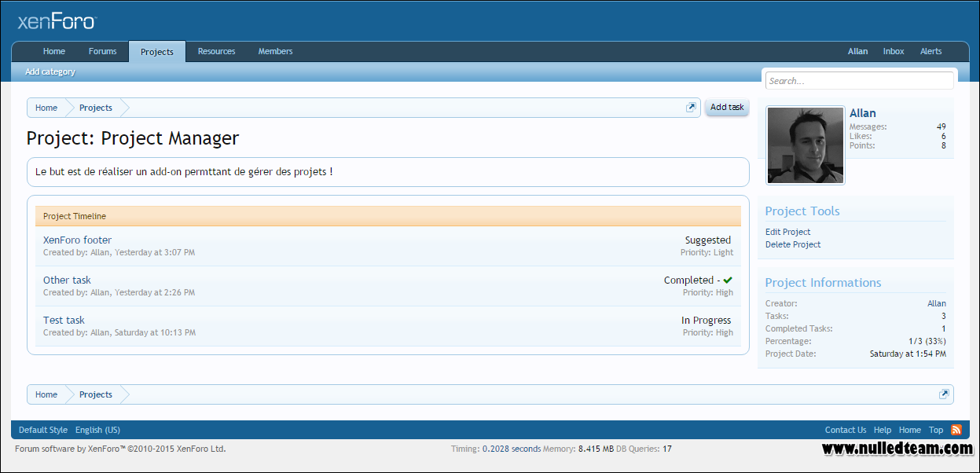Viewport: 980px width, 473px height.
Task: Click Home link in footer
Action: pos(910,430)
